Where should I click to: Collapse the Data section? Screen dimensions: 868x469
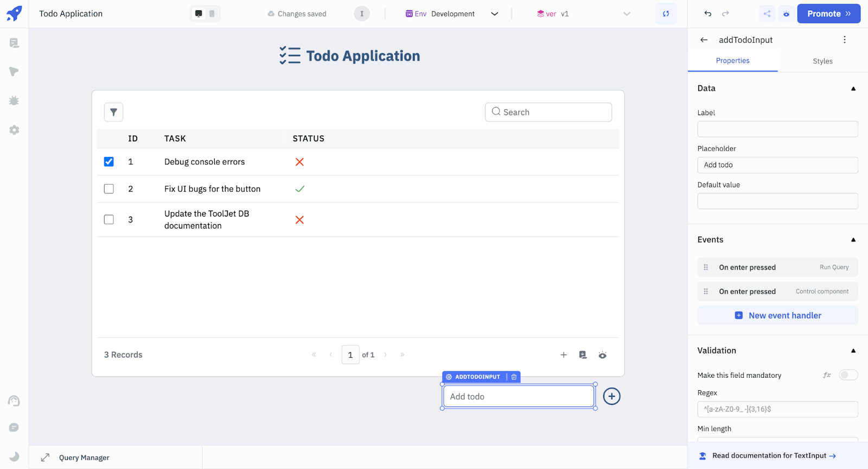853,88
